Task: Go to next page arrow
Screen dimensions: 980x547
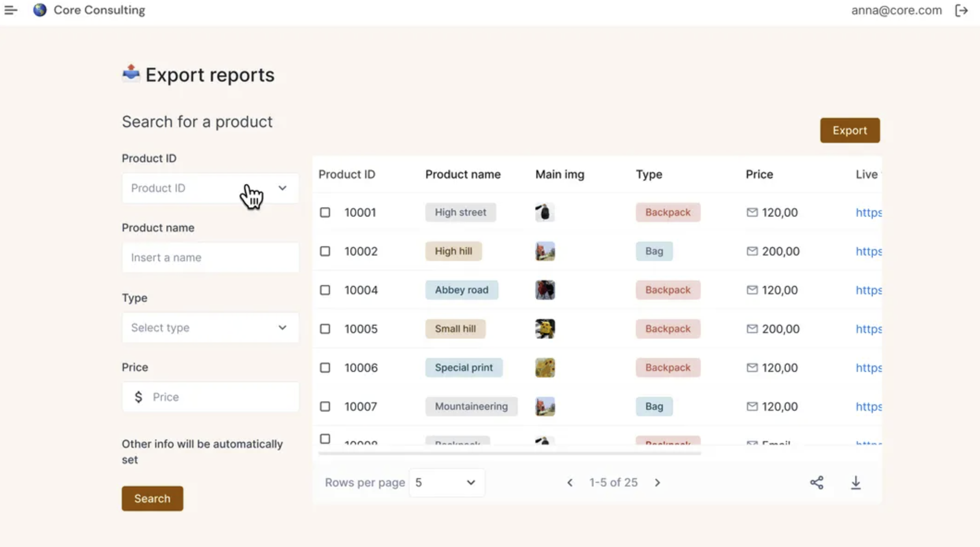Action: pyautogui.click(x=657, y=482)
